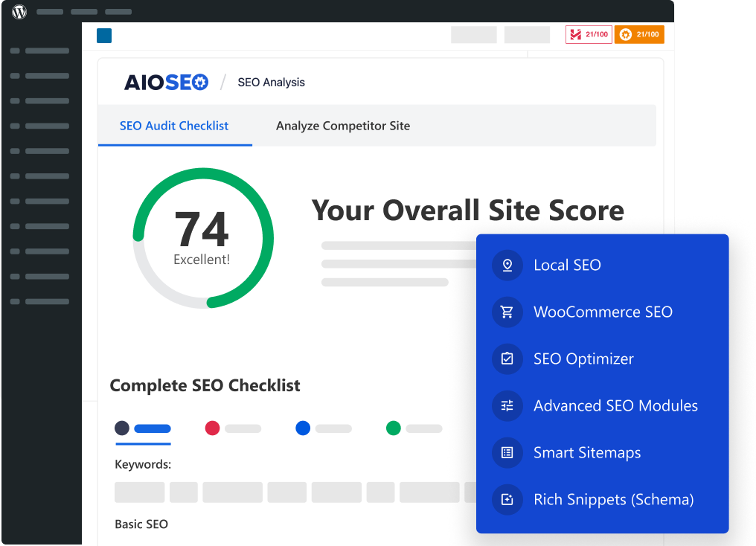This screenshot has width=756, height=546.
Task: Click the Smart Sitemaps list icon
Action: [507, 453]
